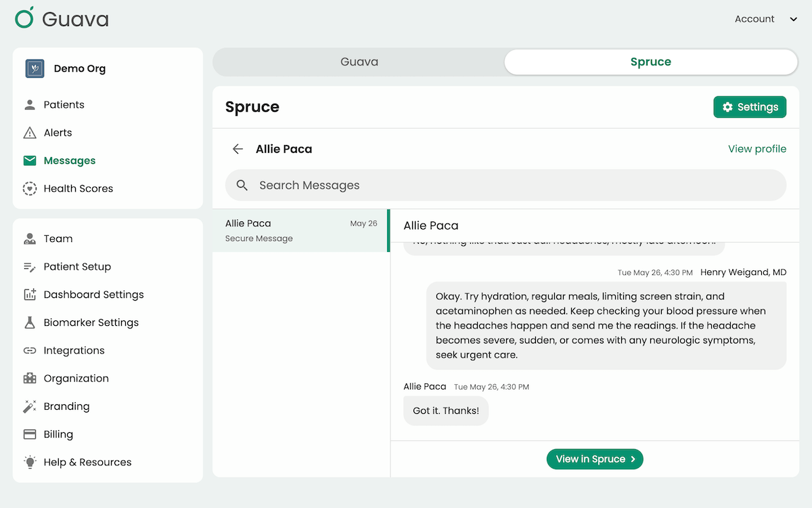Image resolution: width=812 pixels, height=508 pixels.
Task: Switch to the Guava tab
Action: click(359, 62)
